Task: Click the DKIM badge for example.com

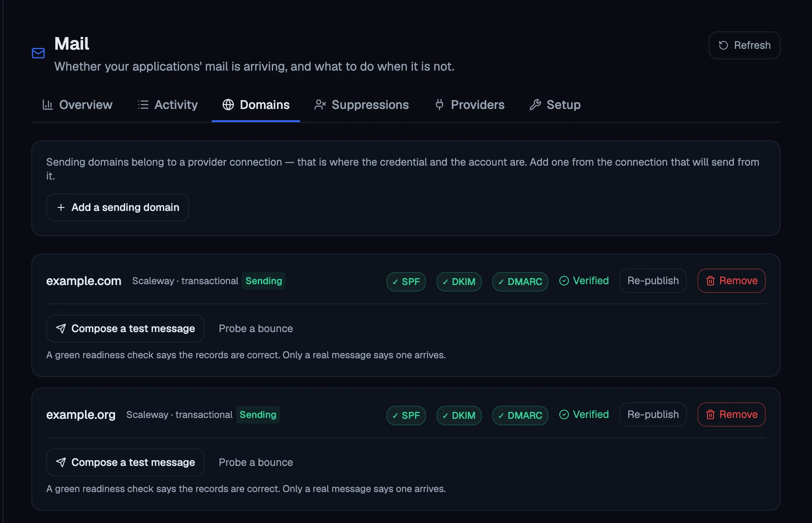Action: tap(459, 282)
